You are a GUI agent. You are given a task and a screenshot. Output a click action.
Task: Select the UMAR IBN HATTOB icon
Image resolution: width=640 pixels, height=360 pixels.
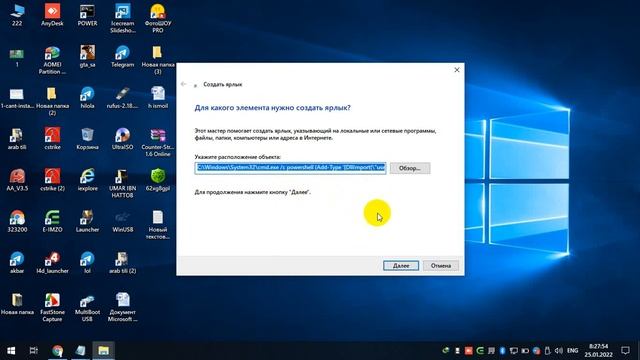pyautogui.click(x=122, y=184)
